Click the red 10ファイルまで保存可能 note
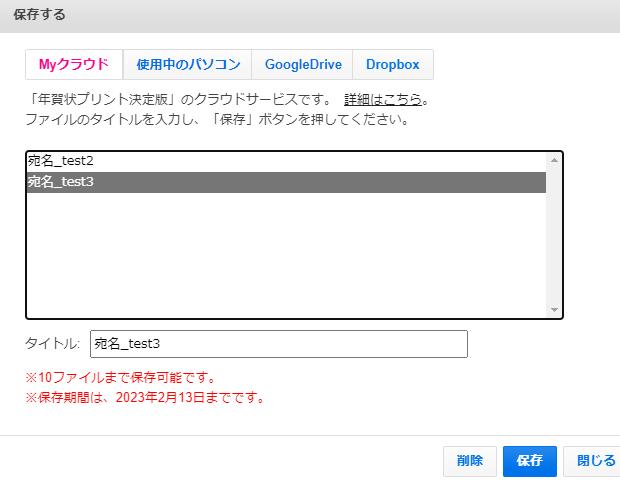 [x=120, y=378]
